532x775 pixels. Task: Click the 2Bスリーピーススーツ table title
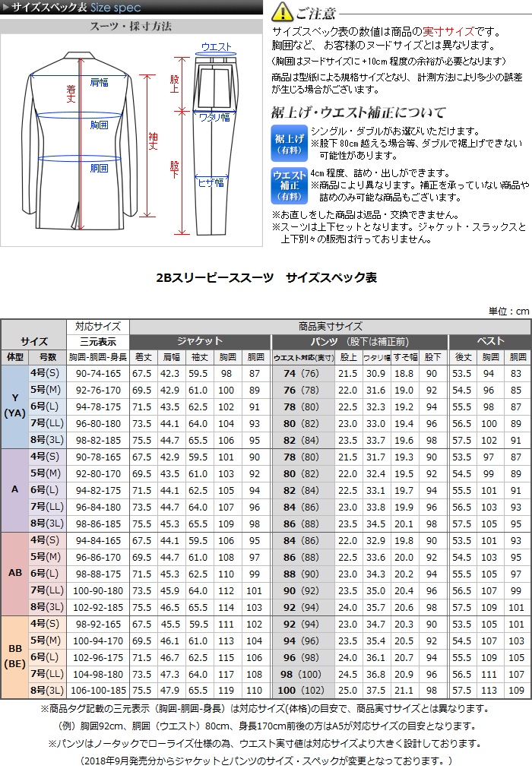(x=266, y=278)
